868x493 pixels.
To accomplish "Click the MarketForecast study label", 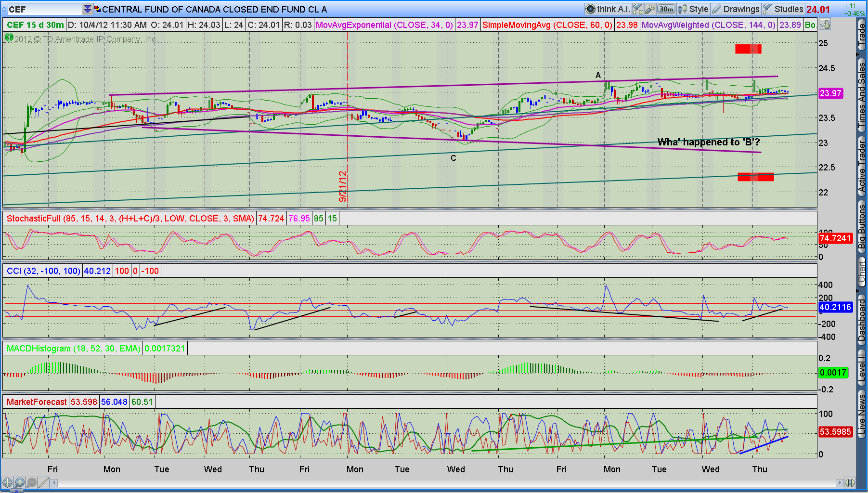I will click(37, 402).
